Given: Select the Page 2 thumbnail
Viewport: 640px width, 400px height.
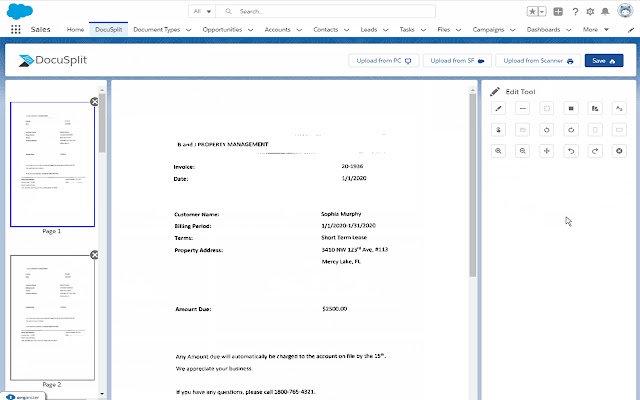Looking at the screenshot, I should [52, 318].
